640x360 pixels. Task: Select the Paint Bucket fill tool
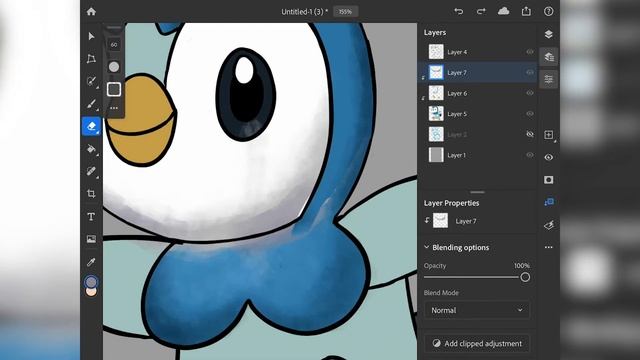click(x=91, y=149)
